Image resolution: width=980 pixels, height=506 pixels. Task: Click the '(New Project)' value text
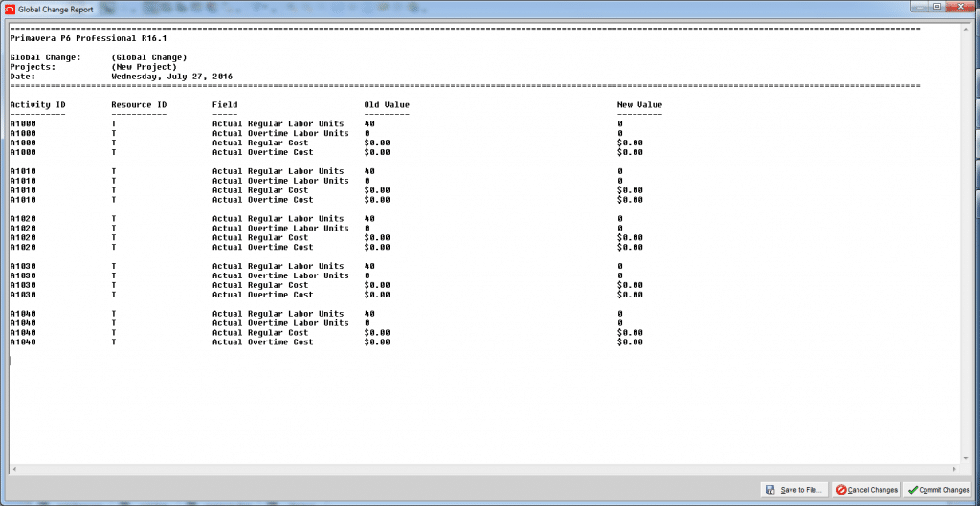click(144, 67)
